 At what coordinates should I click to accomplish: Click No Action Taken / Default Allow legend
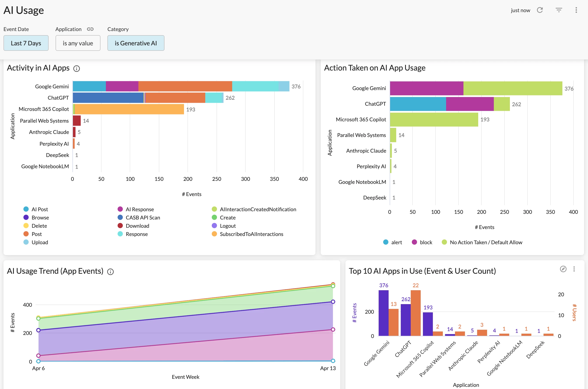coord(486,242)
